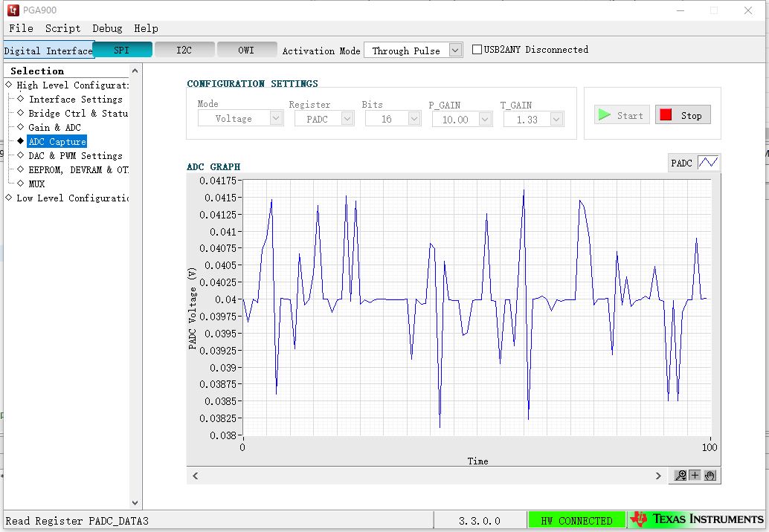The height and width of the screenshot is (532, 769).
Task: Click selection panel scroll-up arrow
Action: click(x=135, y=71)
